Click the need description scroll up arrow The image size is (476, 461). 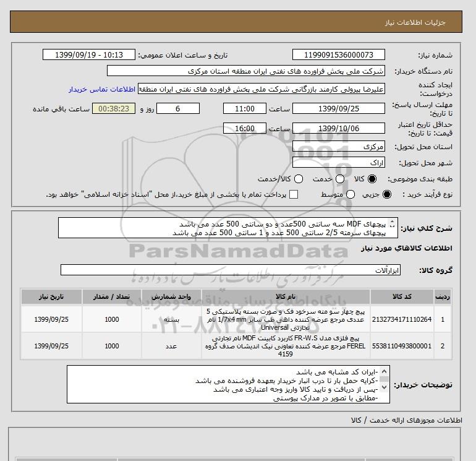392,222
